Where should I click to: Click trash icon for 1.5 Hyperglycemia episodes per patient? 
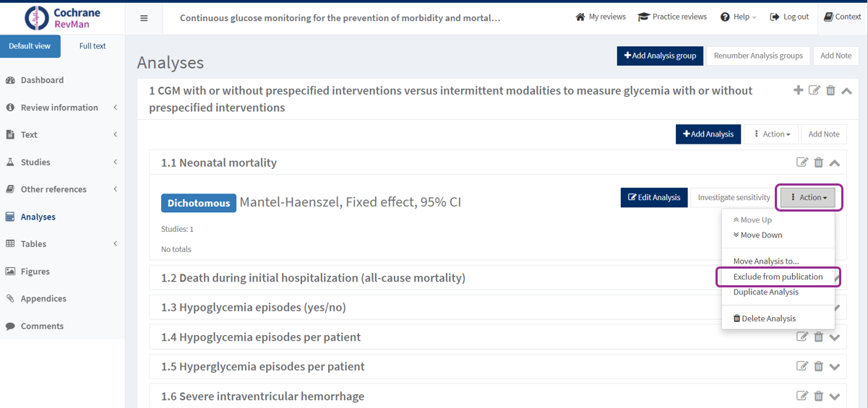pos(819,366)
